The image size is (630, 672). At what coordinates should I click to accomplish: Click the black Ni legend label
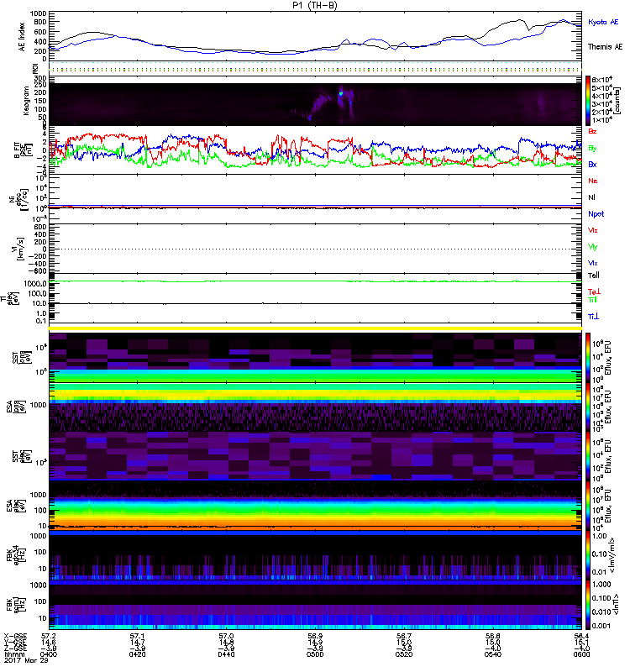591,197
